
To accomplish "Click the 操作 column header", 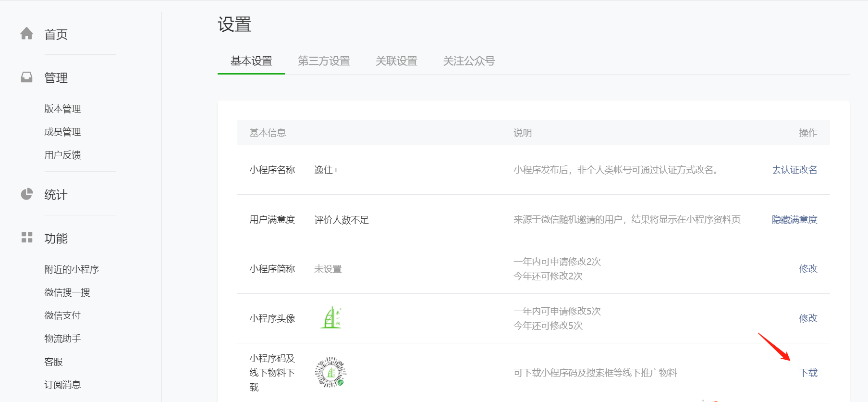I will pos(808,133).
